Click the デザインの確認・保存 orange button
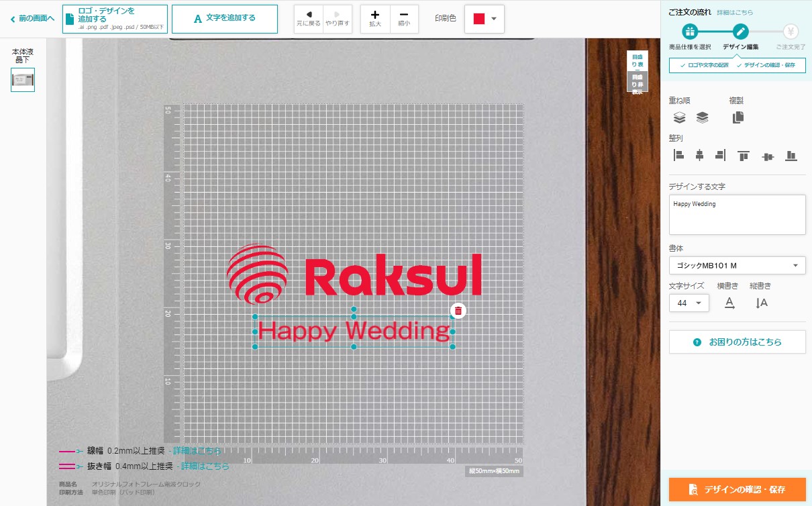Image resolution: width=812 pixels, height=506 pixels. click(x=737, y=489)
